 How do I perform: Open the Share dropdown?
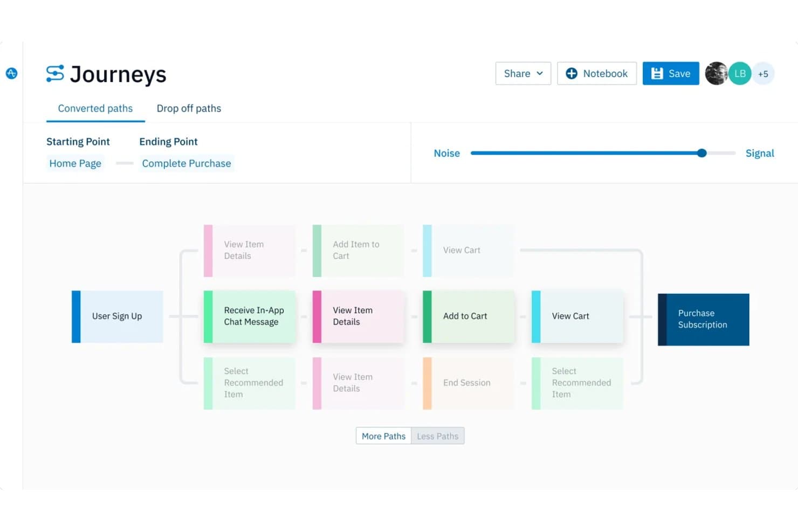(523, 73)
